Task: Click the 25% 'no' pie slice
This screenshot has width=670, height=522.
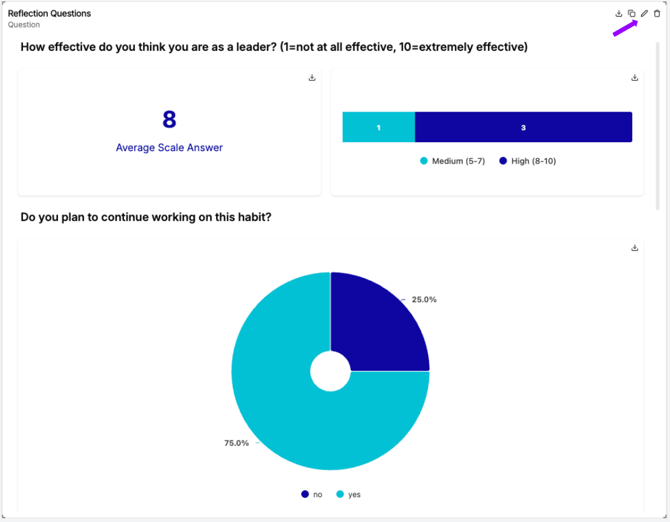Action: tap(375, 327)
